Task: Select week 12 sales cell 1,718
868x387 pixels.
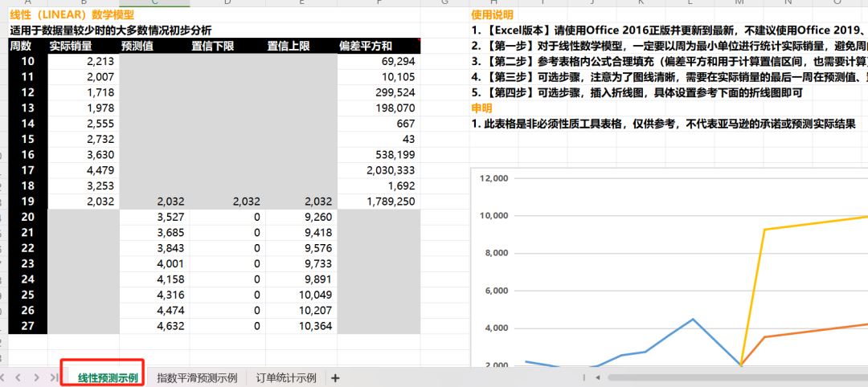Action: (x=84, y=92)
